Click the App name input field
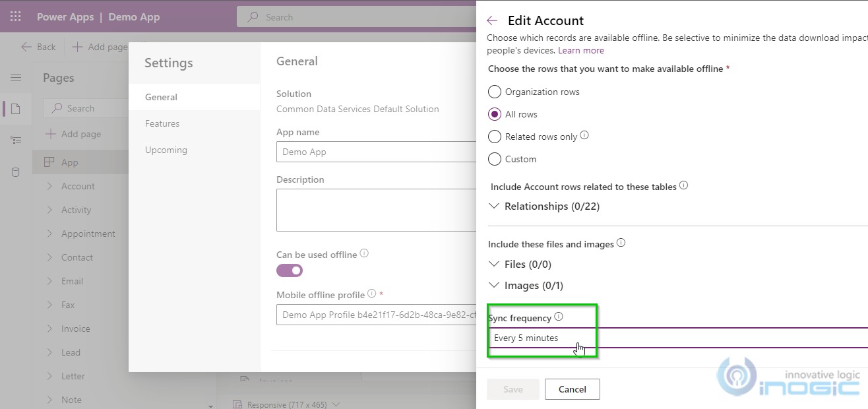The image size is (868, 409). [x=376, y=152]
